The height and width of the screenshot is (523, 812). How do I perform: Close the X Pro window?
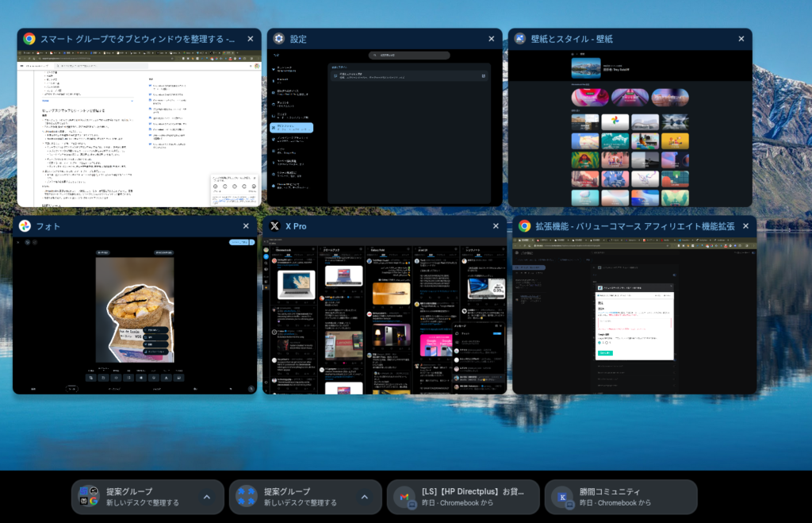494,226
